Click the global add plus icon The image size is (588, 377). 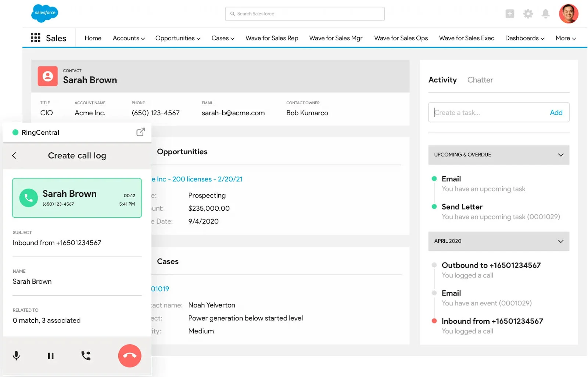point(510,14)
